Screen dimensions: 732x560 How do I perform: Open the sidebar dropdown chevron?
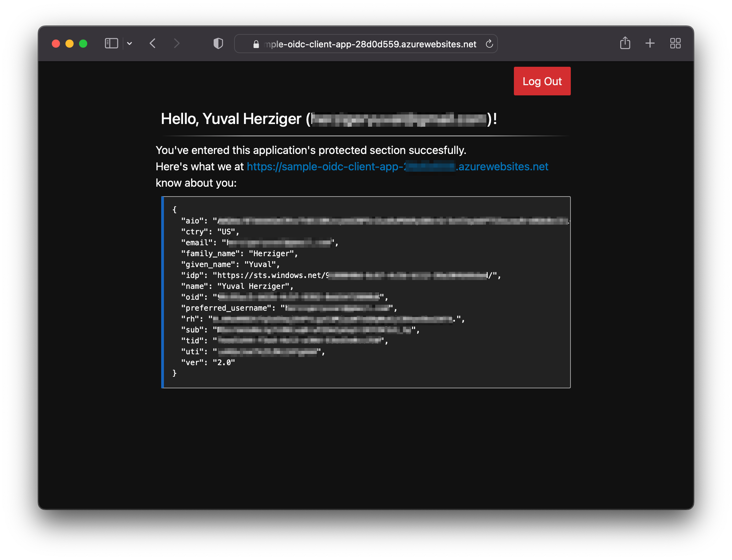(129, 44)
